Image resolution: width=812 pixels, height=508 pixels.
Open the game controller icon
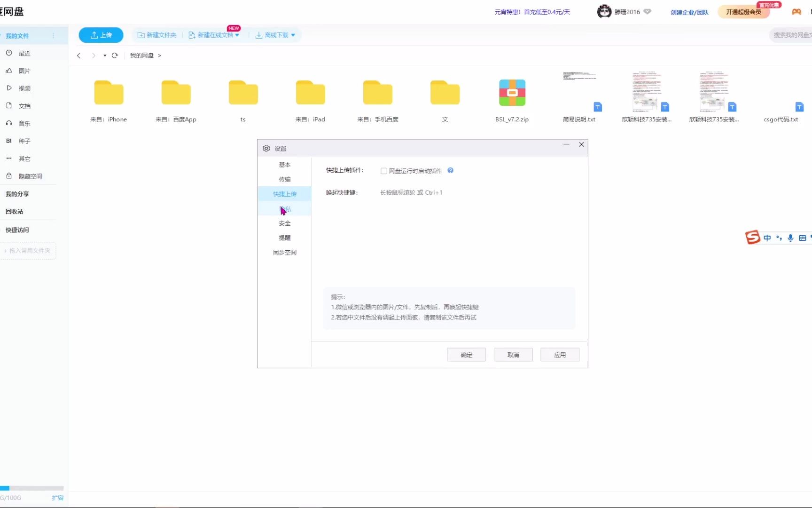point(796,12)
